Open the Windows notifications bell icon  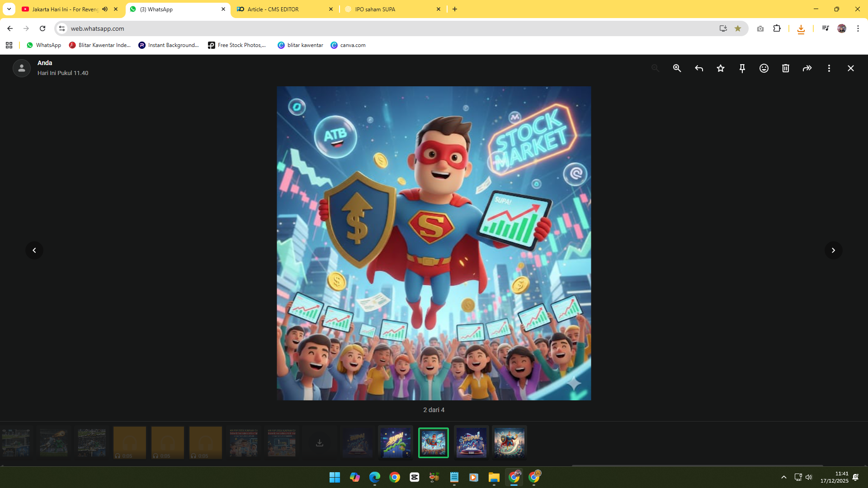click(856, 477)
